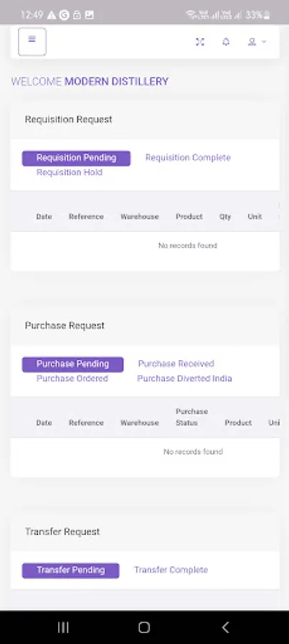Open Purchase Diverted India tab

pos(185,379)
